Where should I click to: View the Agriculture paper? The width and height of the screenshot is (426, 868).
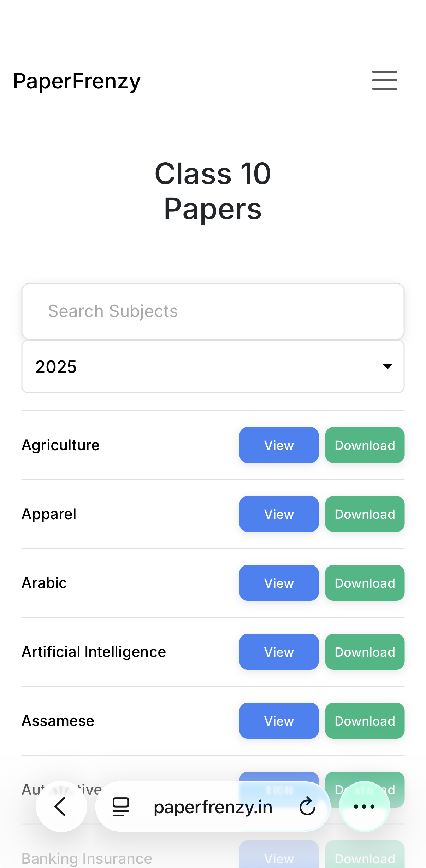point(279,445)
